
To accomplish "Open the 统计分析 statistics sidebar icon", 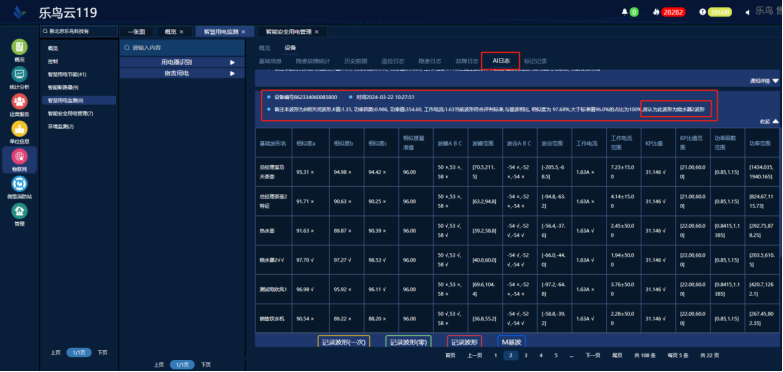I will click(19, 74).
